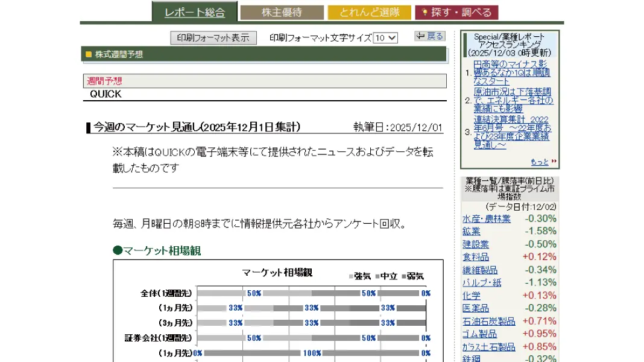
Task: Switch to the レポート総合 tab
Action: 195,12
